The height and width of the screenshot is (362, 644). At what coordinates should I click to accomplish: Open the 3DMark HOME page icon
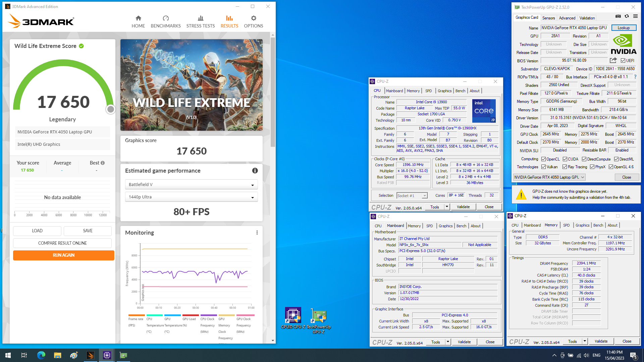coord(138,18)
